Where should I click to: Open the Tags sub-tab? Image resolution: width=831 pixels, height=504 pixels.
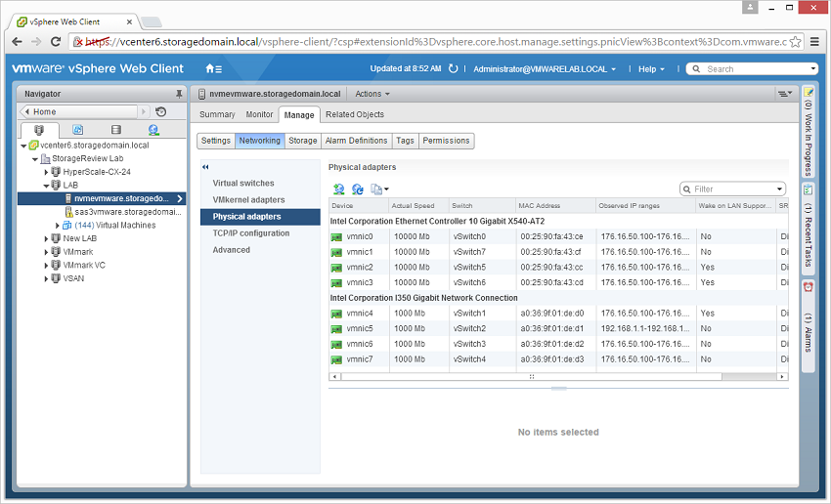[405, 141]
